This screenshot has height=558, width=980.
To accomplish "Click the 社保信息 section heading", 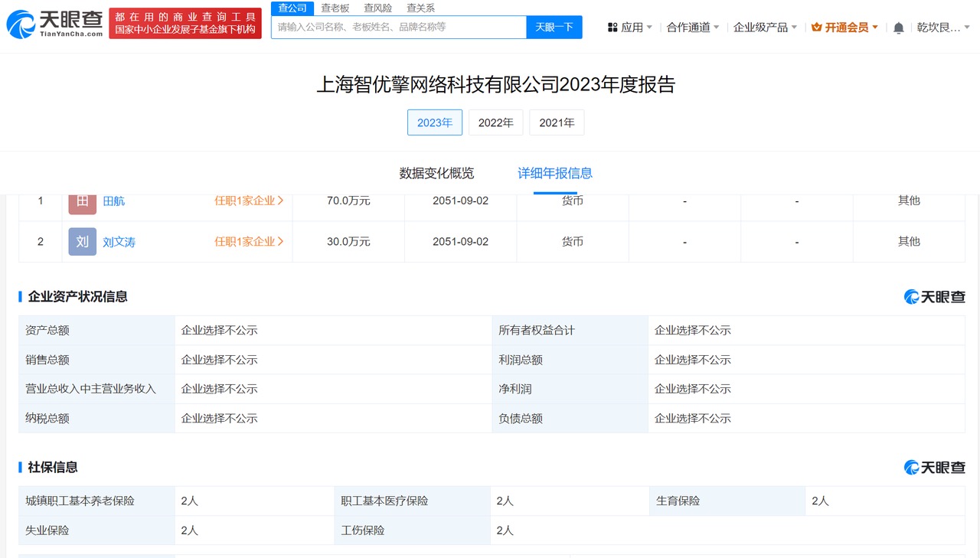I will 53,467.
